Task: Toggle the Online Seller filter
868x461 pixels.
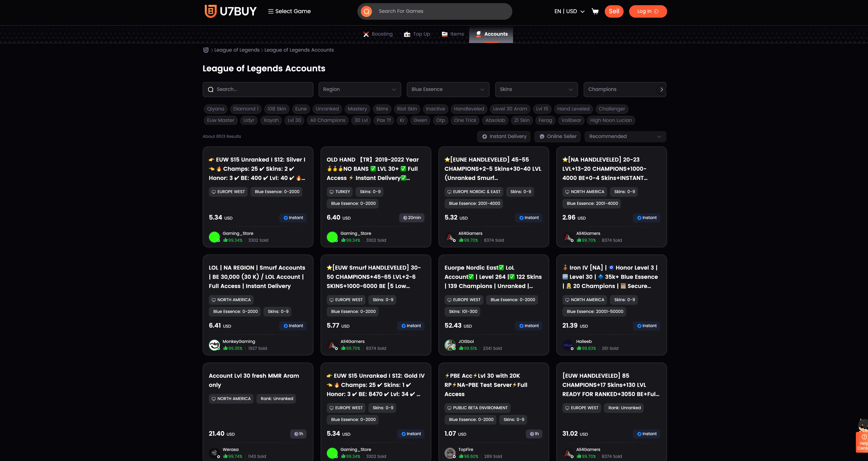Action: coord(557,136)
